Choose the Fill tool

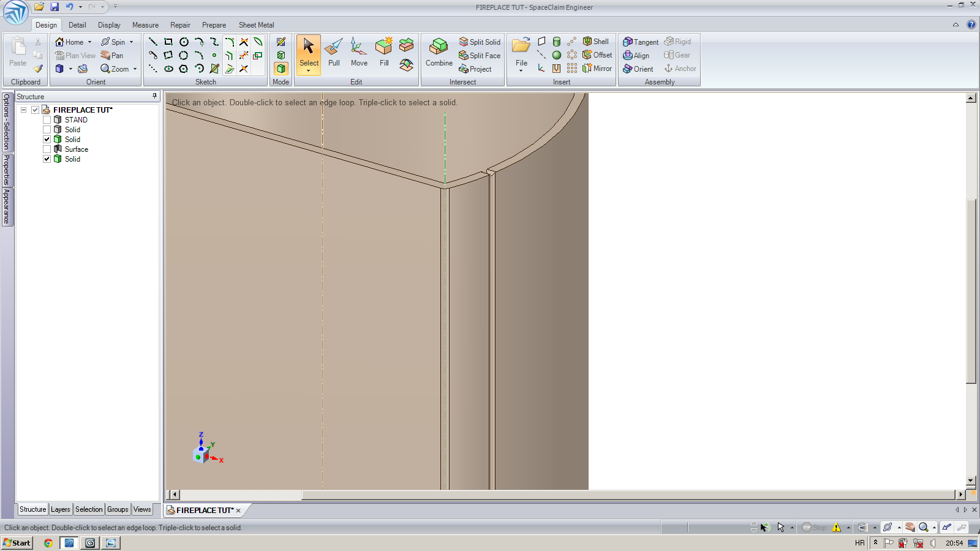click(x=384, y=53)
